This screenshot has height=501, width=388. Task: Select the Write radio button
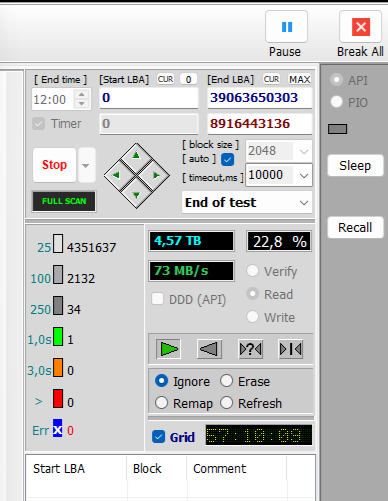click(x=252, y=317)
